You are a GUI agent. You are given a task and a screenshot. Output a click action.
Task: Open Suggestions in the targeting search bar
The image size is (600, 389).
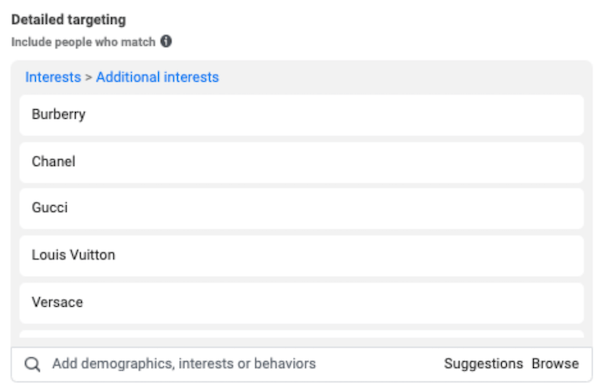pyautogui.click(x=483, y=364)
